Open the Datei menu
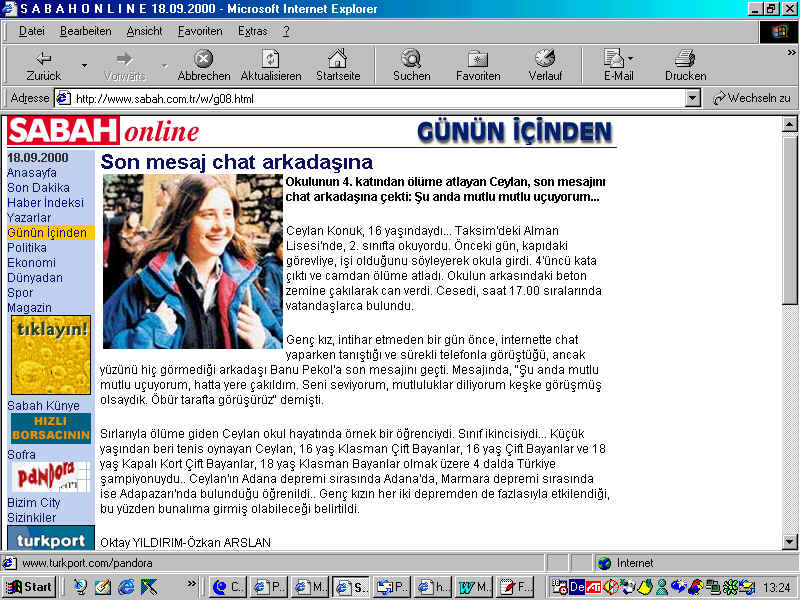The height and width of the screenshot is (600, 800). click(31, 31)
